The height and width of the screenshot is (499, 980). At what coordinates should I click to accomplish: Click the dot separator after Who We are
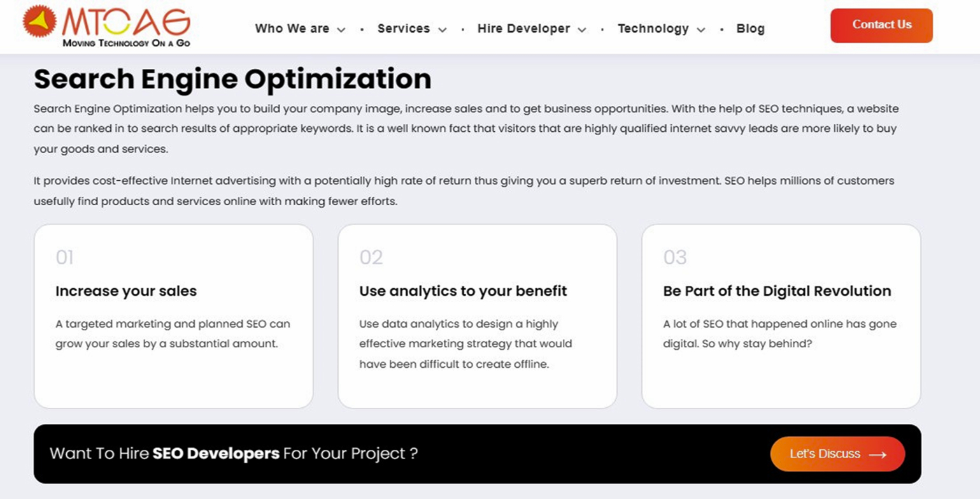click(x=362, y=29)
